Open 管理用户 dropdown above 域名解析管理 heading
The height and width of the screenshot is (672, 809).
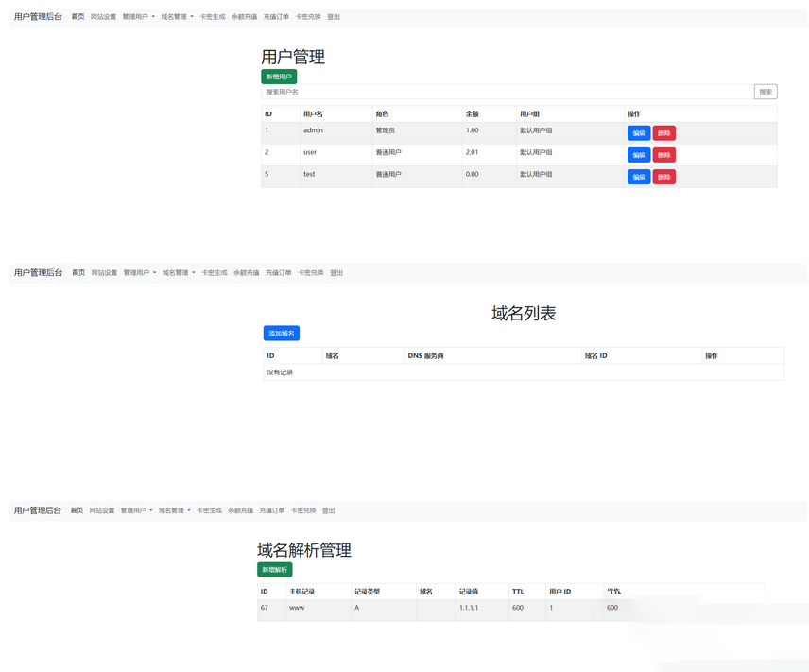click(x=136, y=510)
